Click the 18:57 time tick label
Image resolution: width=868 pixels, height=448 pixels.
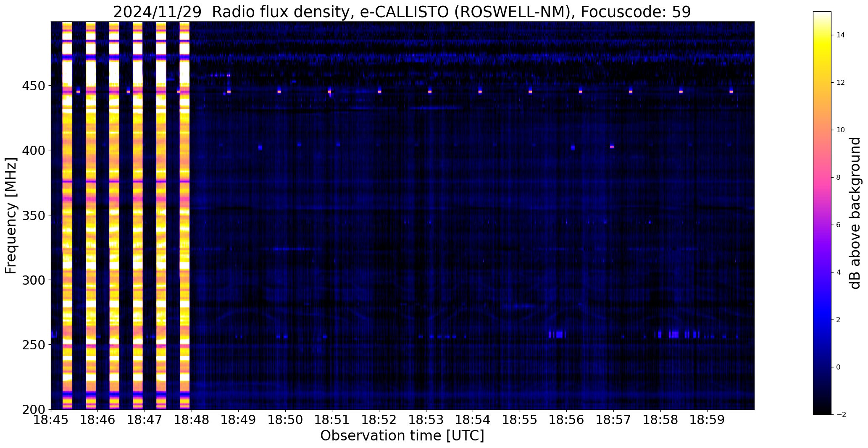(614, 419)
